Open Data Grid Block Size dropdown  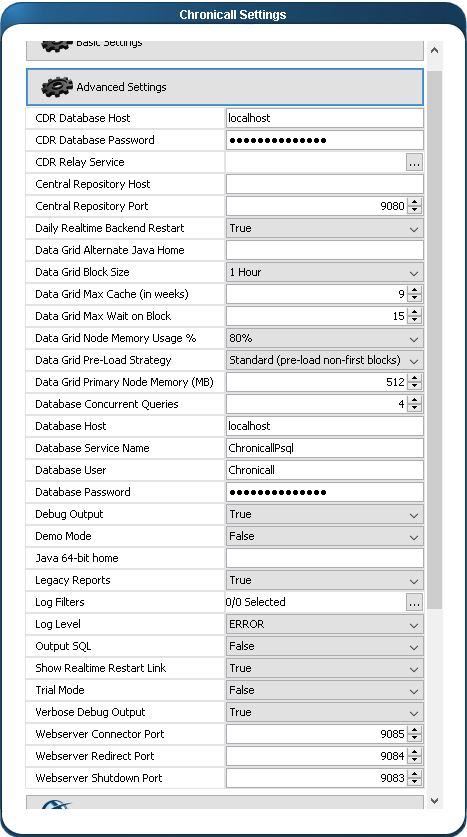pyautogui.click(x=324, y=272)
